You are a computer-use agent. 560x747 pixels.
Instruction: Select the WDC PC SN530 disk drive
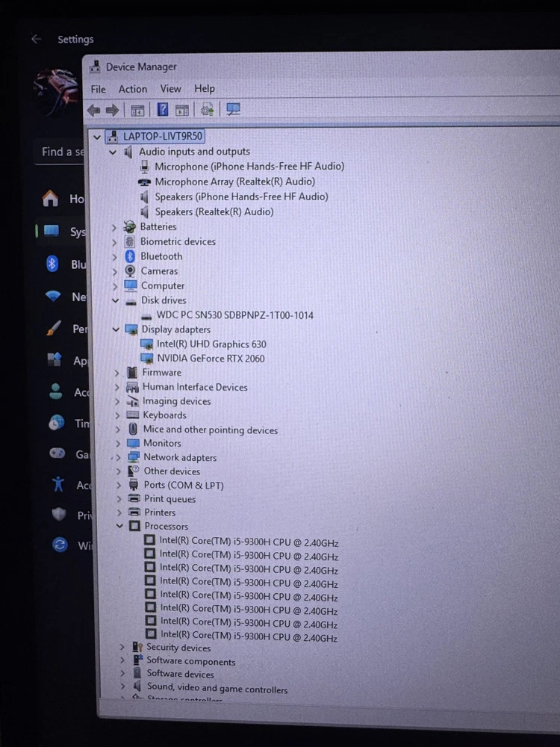click(234, 315)
